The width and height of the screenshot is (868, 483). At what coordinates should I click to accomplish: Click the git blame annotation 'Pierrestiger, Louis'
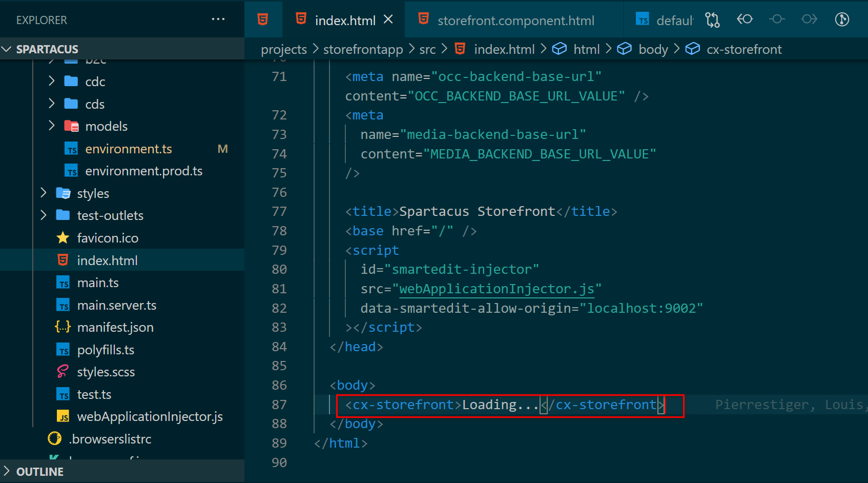(791, 405)
